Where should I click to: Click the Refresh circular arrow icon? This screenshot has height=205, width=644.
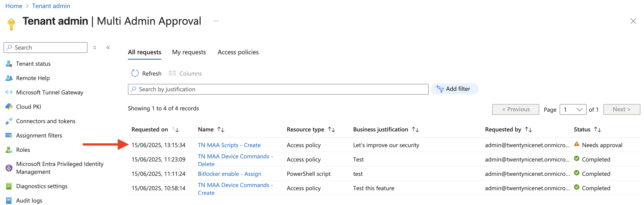tap(135, 73)
